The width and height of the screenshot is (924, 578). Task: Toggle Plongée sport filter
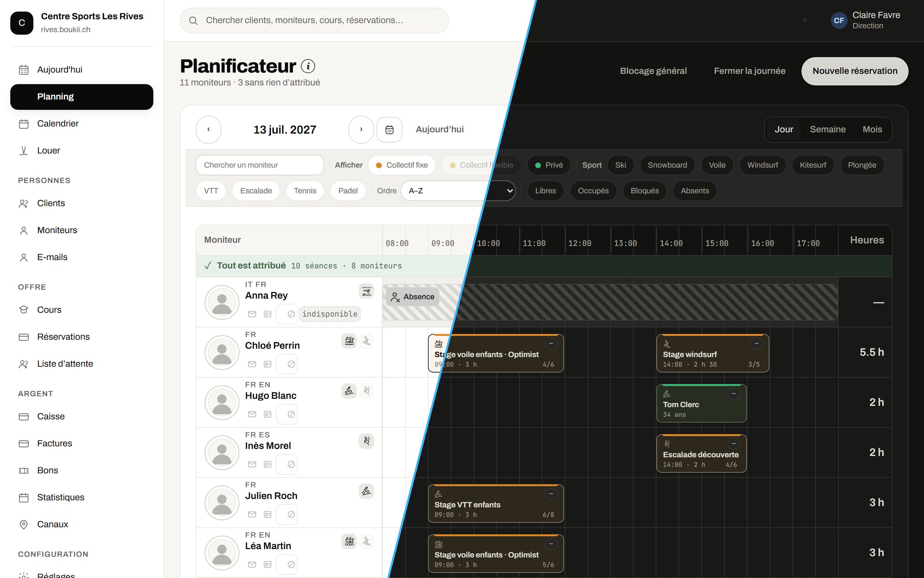[862, 165]
